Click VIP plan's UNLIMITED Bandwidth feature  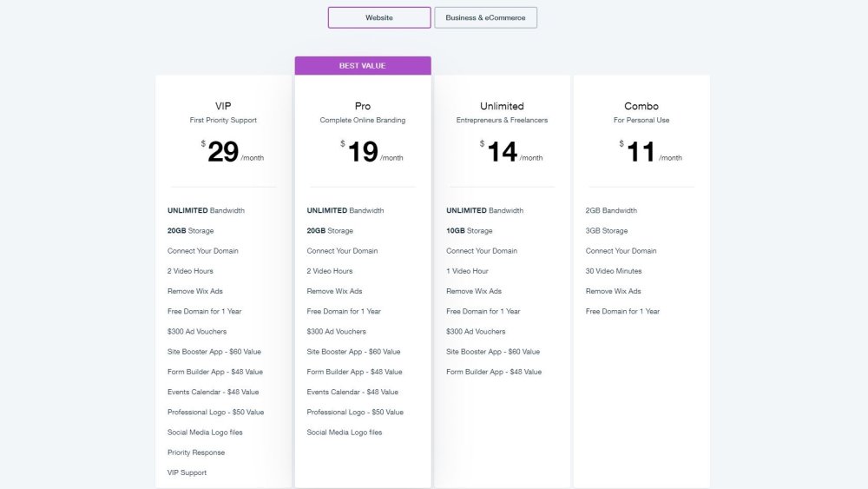206,210
